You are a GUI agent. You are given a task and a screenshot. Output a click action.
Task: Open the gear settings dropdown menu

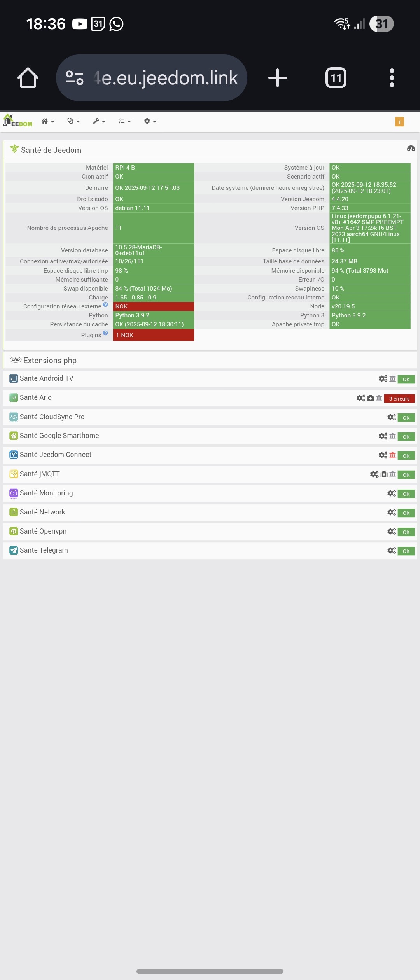click(150, 121)
